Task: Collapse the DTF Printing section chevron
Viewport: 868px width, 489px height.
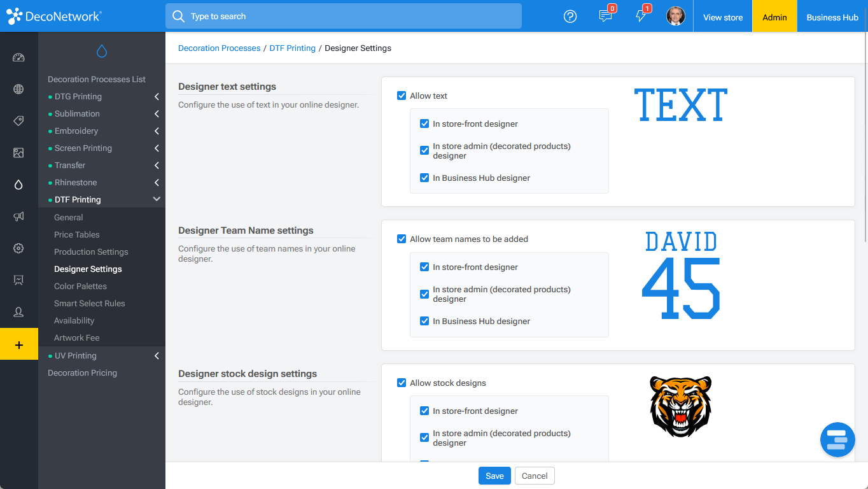Action: tap(157, 199)
